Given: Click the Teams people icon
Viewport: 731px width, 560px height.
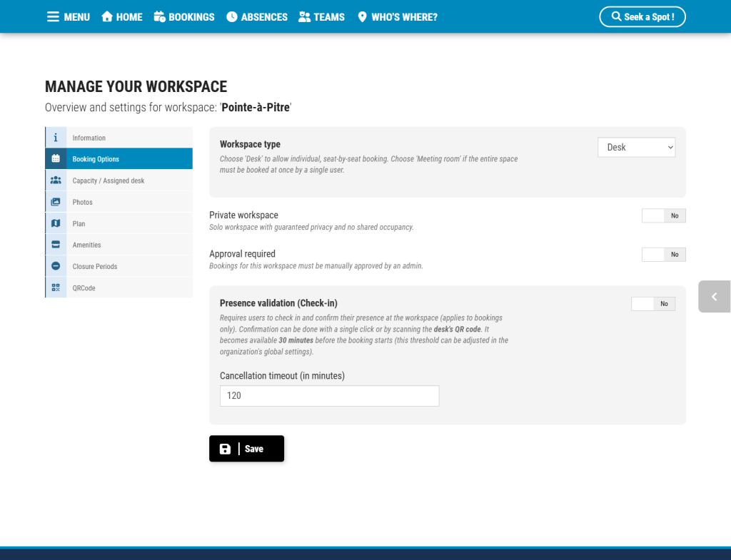Looking at the screenshot, I should pyautogui.click(x=304, y=17).
